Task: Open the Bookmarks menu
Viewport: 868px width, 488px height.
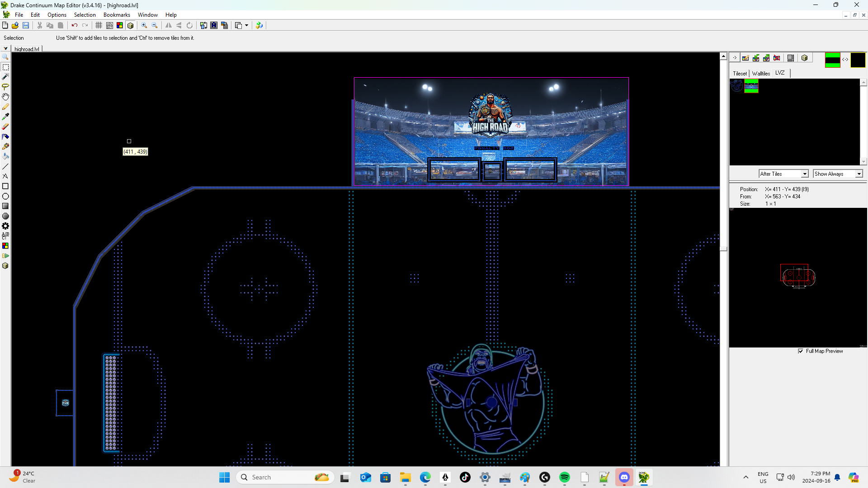Action: (117, 15)
